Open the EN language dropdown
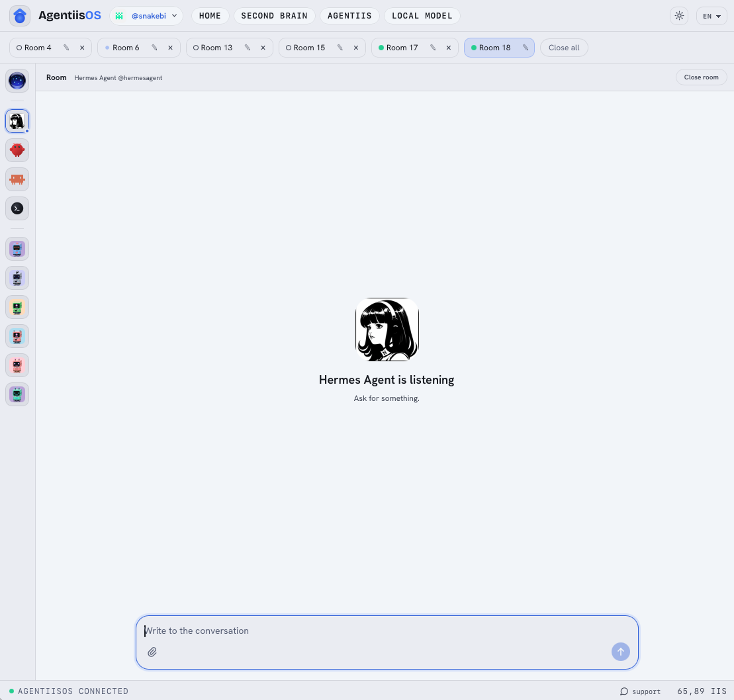734x700 pixels. tap(711, 16)
